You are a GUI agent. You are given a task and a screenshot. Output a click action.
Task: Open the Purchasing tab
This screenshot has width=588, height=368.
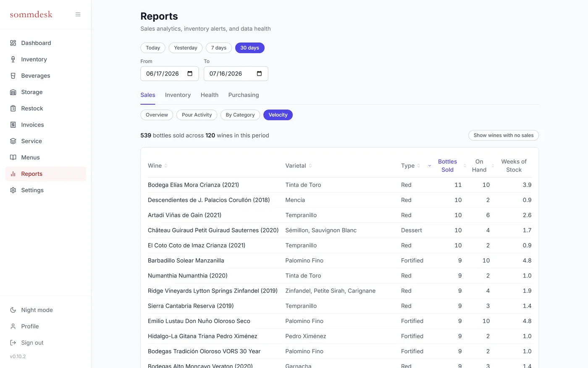coord(244,95)
